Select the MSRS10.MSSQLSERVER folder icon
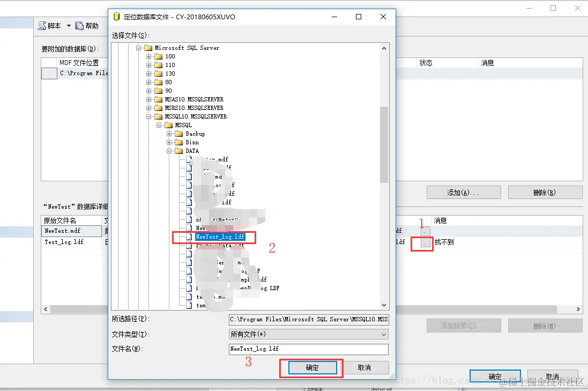The image size is (588, 391). tap(159, 108)
